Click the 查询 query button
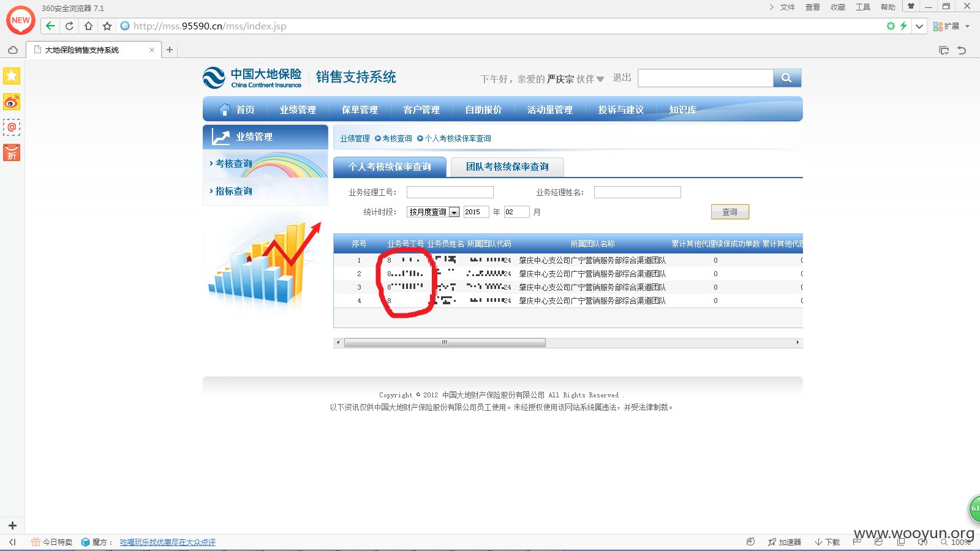The width and height of the screenshot is (980, 551). click(730, 212)
